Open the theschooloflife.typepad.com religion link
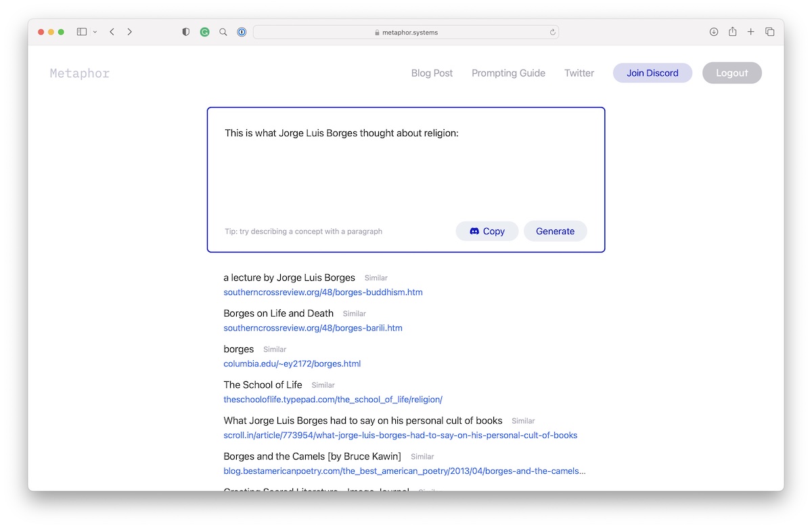The height and width of the screenshot is (528, 812). (x=333, y=400)
